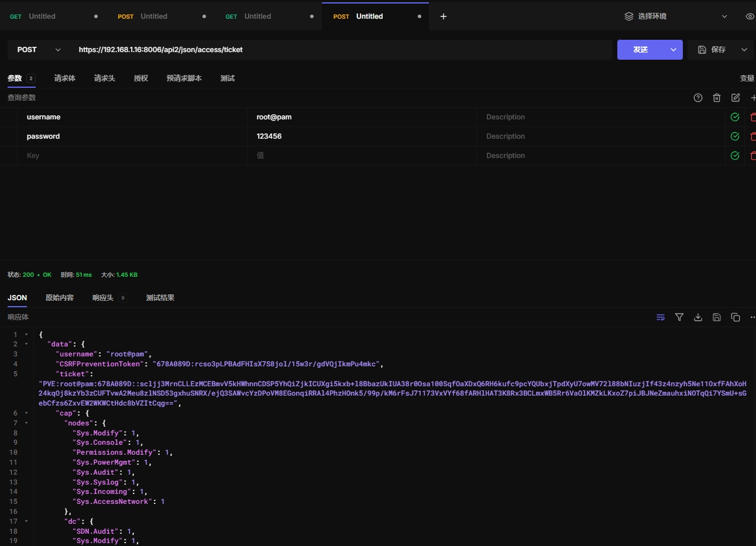This screenshot has height=546, width=756.
Task: Copy the response body with the copy icon
Action: click(735, 317)
